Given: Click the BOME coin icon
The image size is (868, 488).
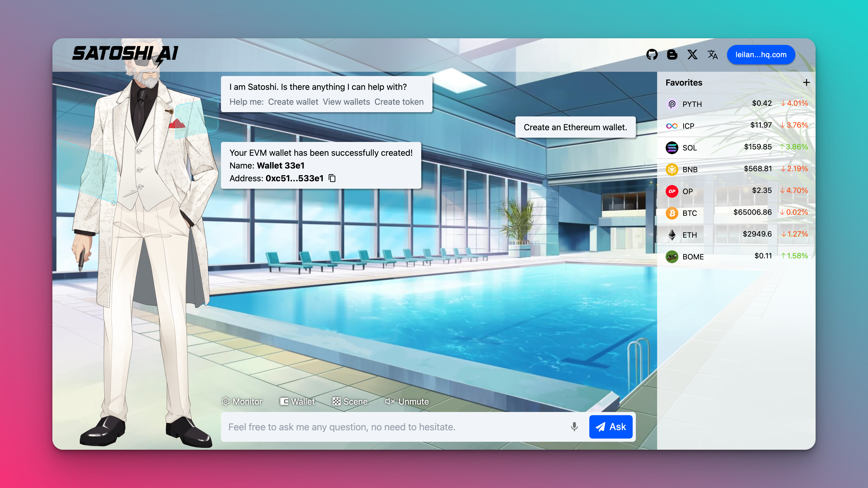Looking at the screenshot, I should tap(672, 257).
